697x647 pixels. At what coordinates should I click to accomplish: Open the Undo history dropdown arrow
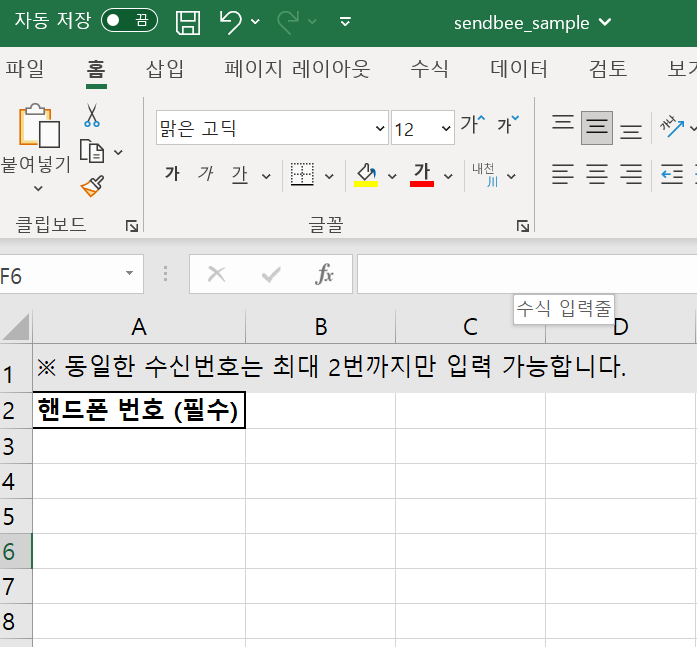256,21
